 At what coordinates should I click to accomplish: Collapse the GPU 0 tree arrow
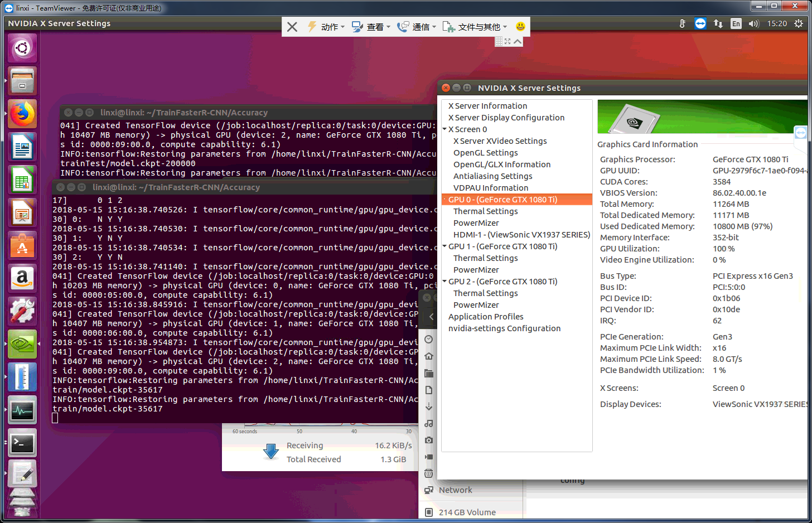(x=444, y=200)
